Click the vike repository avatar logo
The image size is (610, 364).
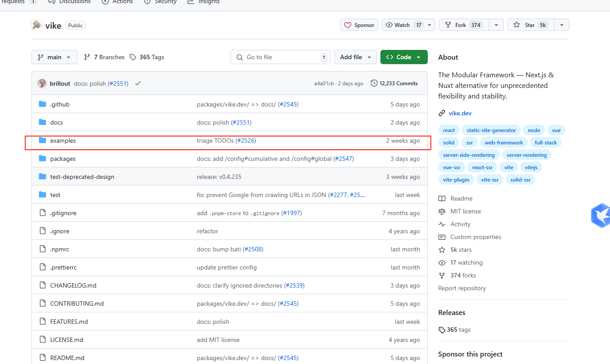[x=37, y=25]
